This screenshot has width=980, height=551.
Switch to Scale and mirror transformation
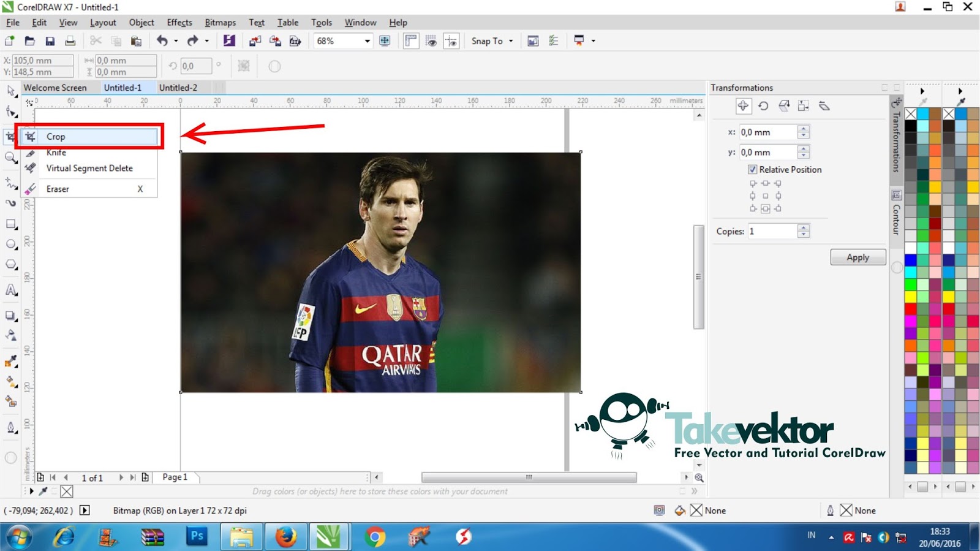tap(784, 106)
